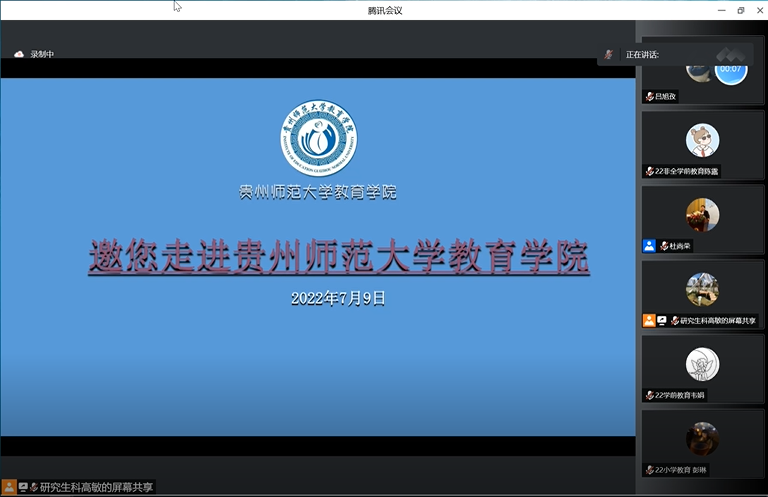Image resolution: width=768 pixels, height=497 pixels.
Task: Maximize the 腾讯会议 window
Action: 741,10
